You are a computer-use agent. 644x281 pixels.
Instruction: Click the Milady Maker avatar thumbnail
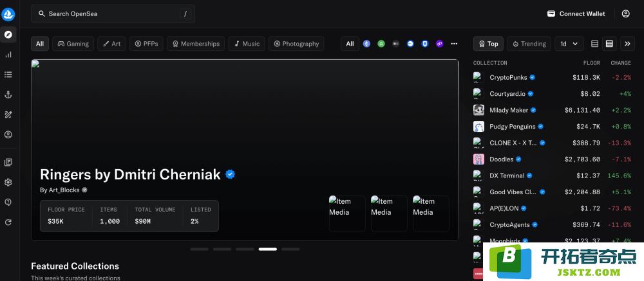478,110
